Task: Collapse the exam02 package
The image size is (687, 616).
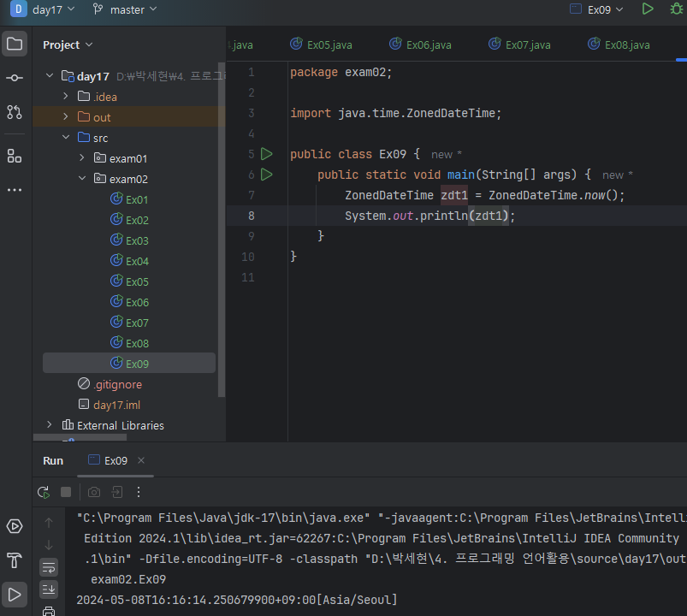Action: point(82,178)
